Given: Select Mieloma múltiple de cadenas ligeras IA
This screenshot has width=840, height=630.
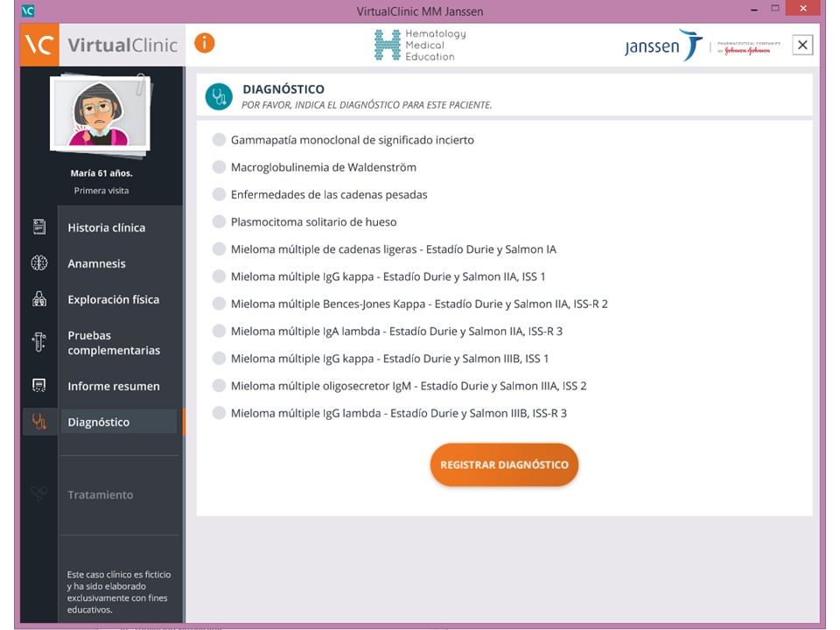Looking at the screenshot, I should (x=219, y=249).
